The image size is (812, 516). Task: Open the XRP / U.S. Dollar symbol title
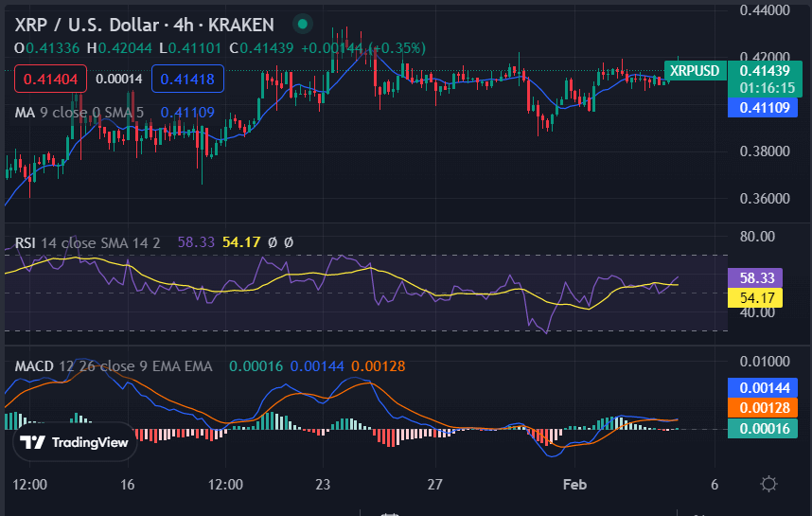click(144, 24)
